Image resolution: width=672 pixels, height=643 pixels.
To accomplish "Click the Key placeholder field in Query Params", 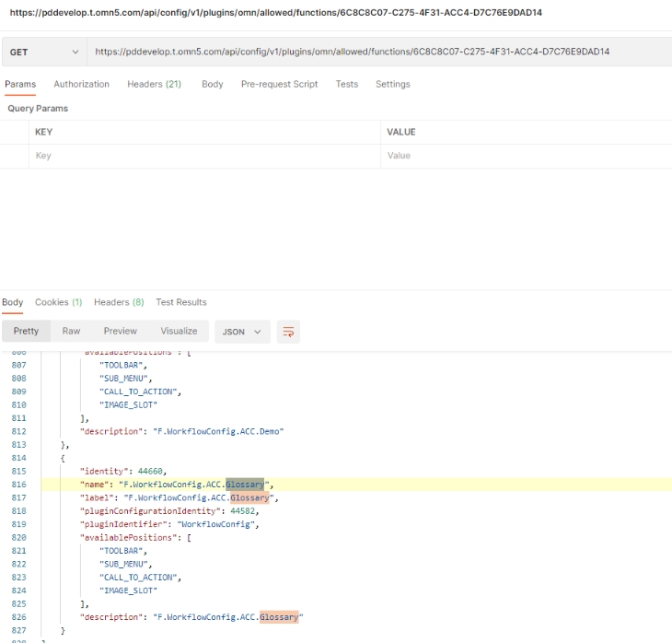I will (203, 156).
